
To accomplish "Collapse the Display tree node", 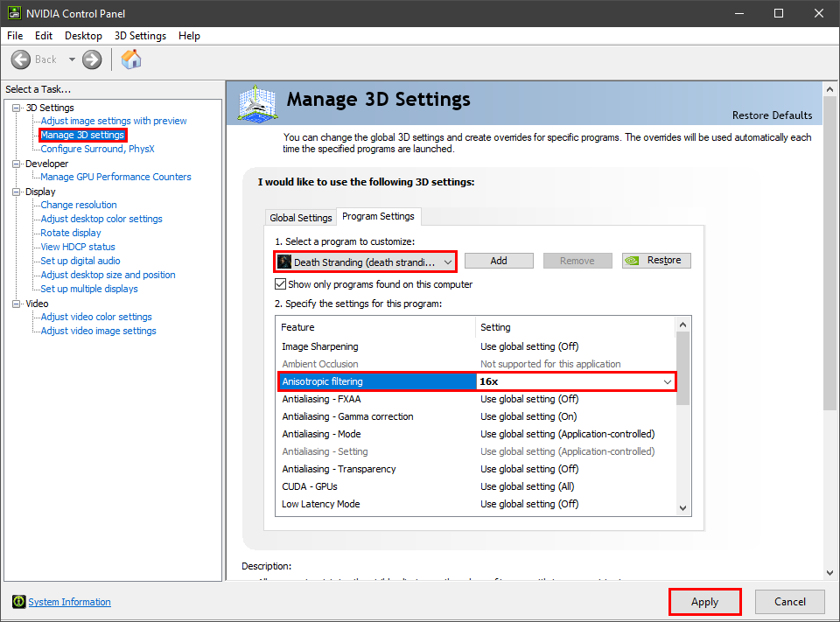I will pyautogui.click(x=17, y=192).
